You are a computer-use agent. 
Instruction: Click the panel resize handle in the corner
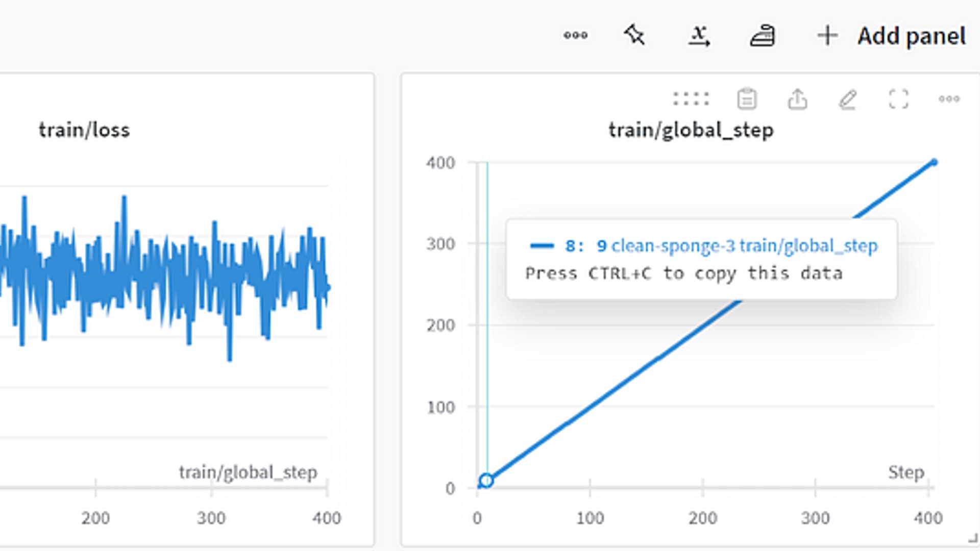coord(972,538)
